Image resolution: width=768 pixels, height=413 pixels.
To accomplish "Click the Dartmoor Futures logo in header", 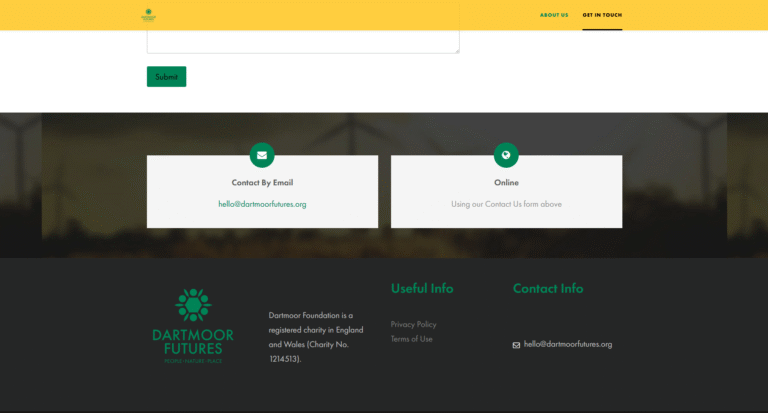I will click(149, 15).
